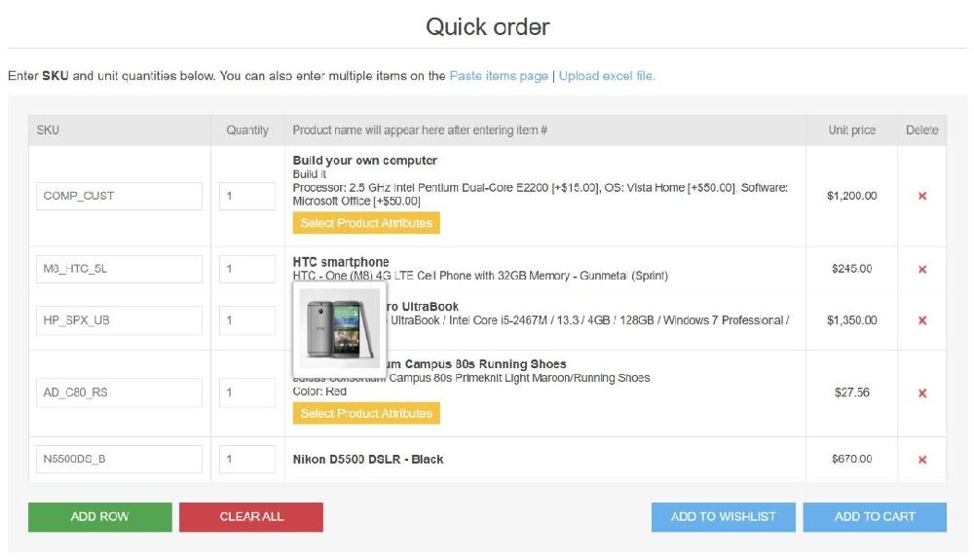Click the M8_HTC_5L SKU input
This screenshot has height=560, width=974.
[x=119, y=269]
